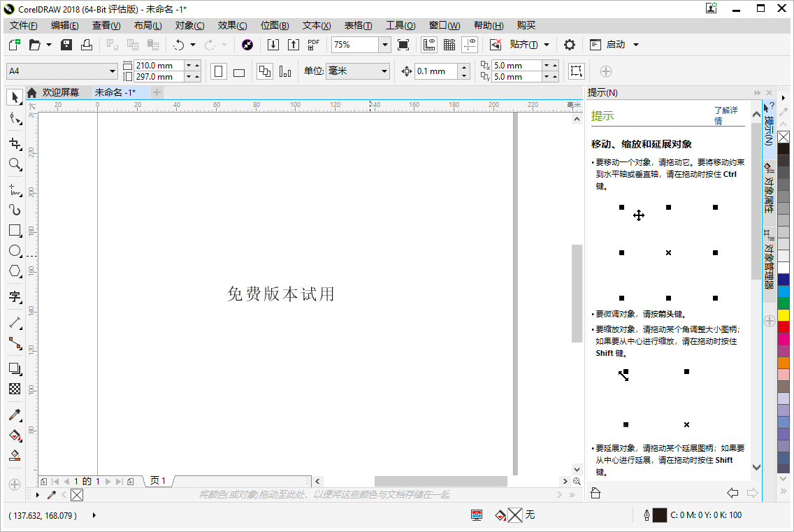The width and height of the screenshot is (794, 532).
Task: Expand the 启动 launcher dropdown
Action: (636, 45)
